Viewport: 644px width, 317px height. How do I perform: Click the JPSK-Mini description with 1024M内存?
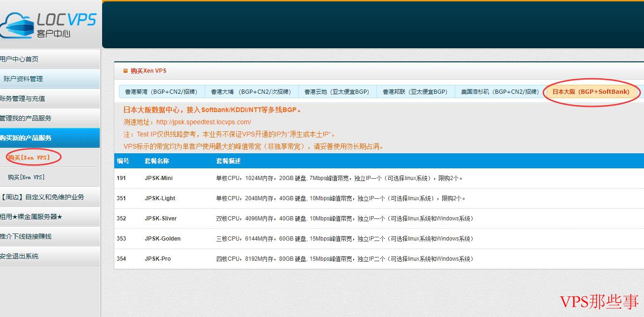340,178
